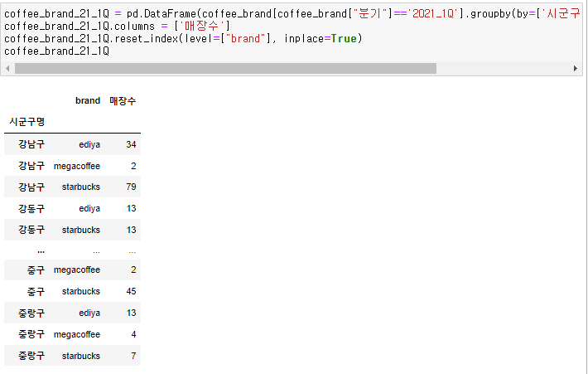
Task: Click the 'brand' column header
Action: click(88, 100)
